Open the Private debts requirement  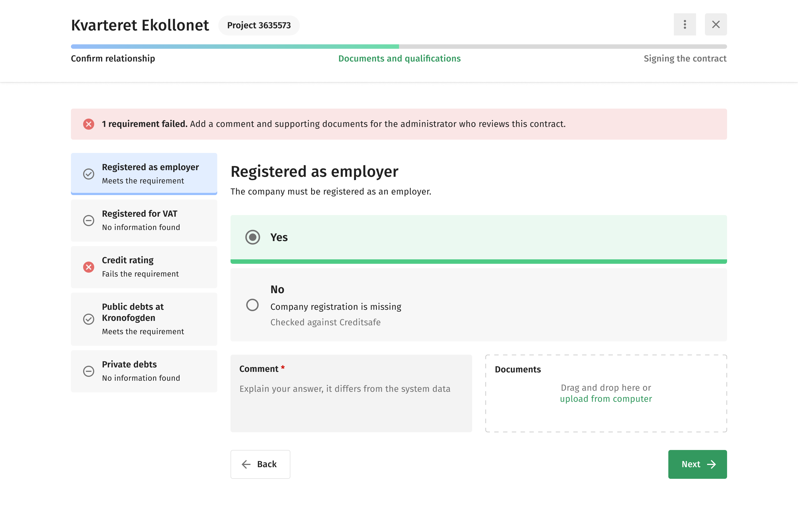coord(144,371)
